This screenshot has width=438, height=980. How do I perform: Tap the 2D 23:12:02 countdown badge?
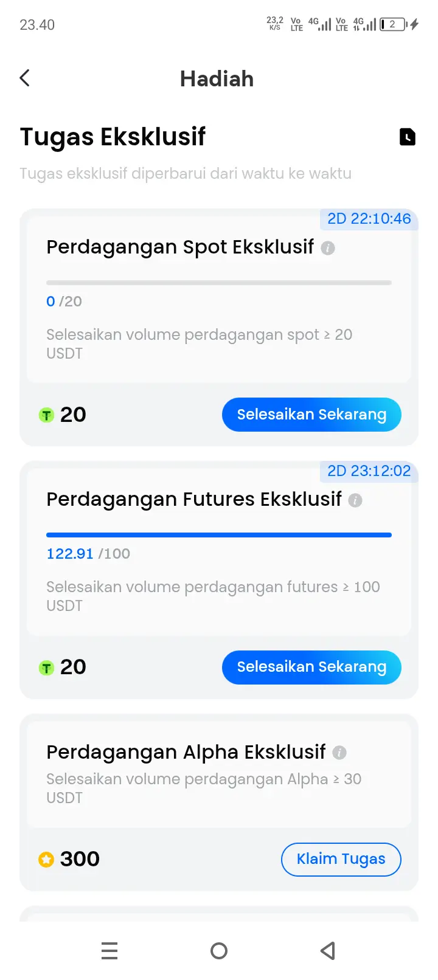pos(369,471)
